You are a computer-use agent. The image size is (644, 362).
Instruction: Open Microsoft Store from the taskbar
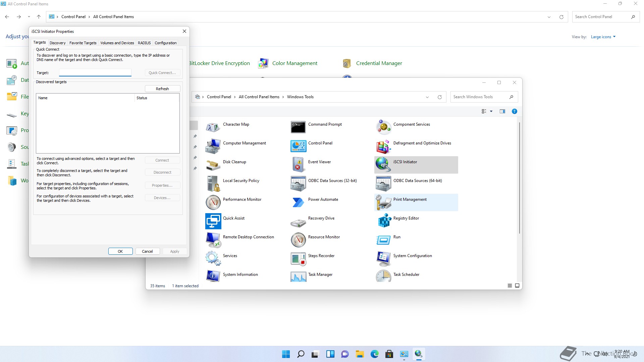click(389, 354)
